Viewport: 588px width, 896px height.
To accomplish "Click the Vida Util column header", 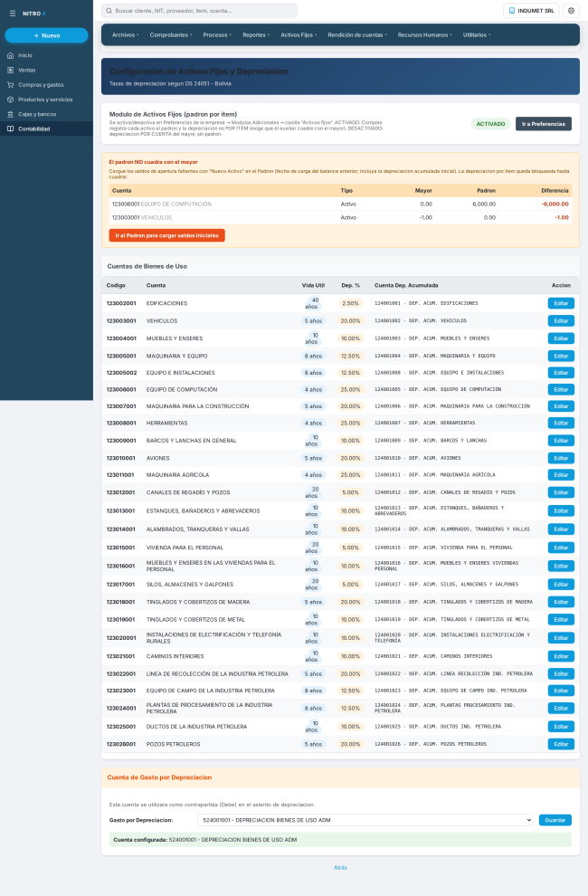I will 313,285.
